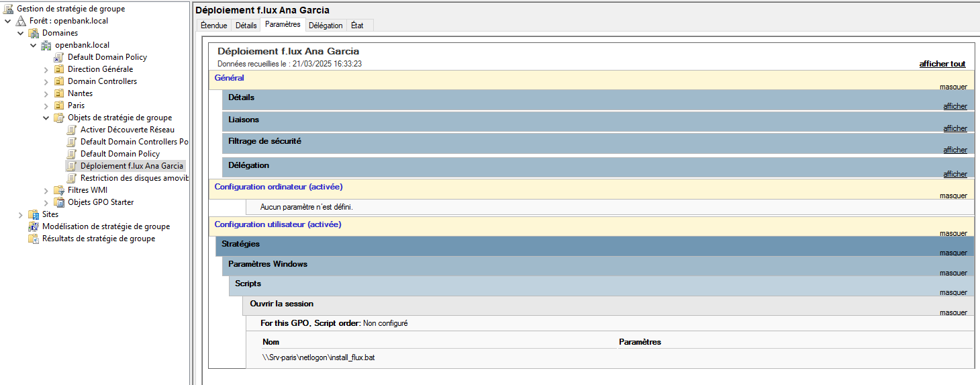980x385 pixels.
Task: Click the Activer Découverte Réseau GPO icon
Action: [72, 130]
